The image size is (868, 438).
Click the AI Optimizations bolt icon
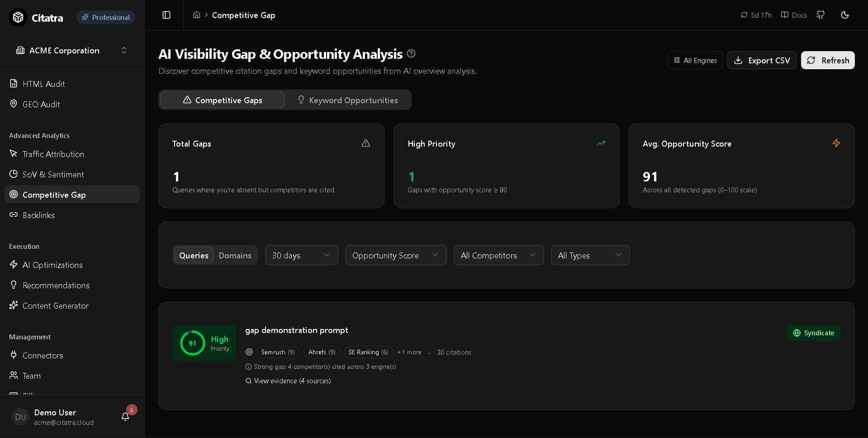click(x=14, y=264)
